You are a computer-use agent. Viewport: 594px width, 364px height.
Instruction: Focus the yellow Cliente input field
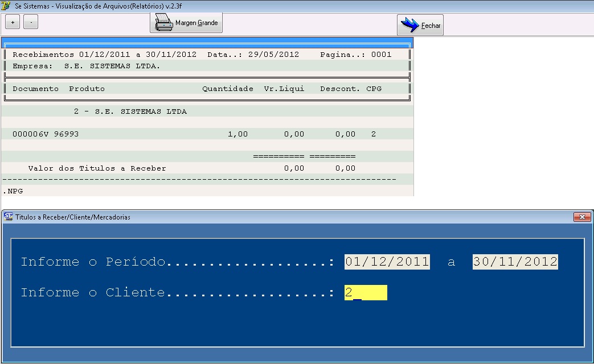(x=365, y=293)
